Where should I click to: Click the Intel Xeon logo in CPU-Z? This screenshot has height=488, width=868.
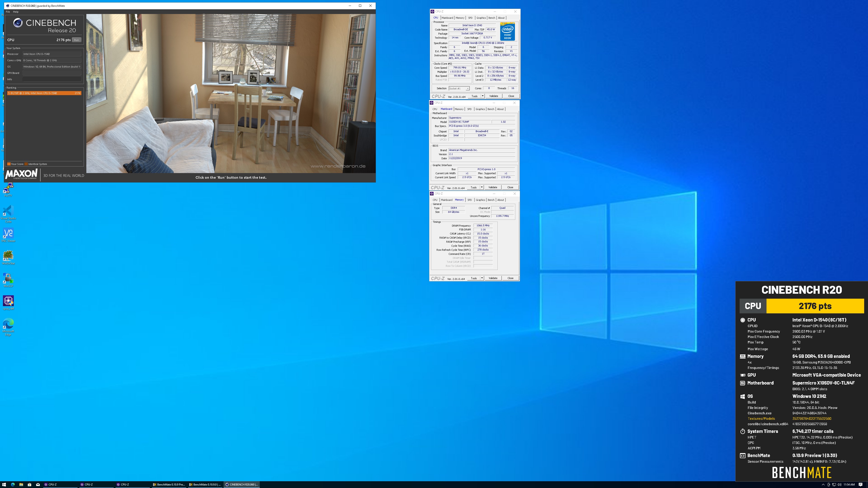(x=507, y=32)
